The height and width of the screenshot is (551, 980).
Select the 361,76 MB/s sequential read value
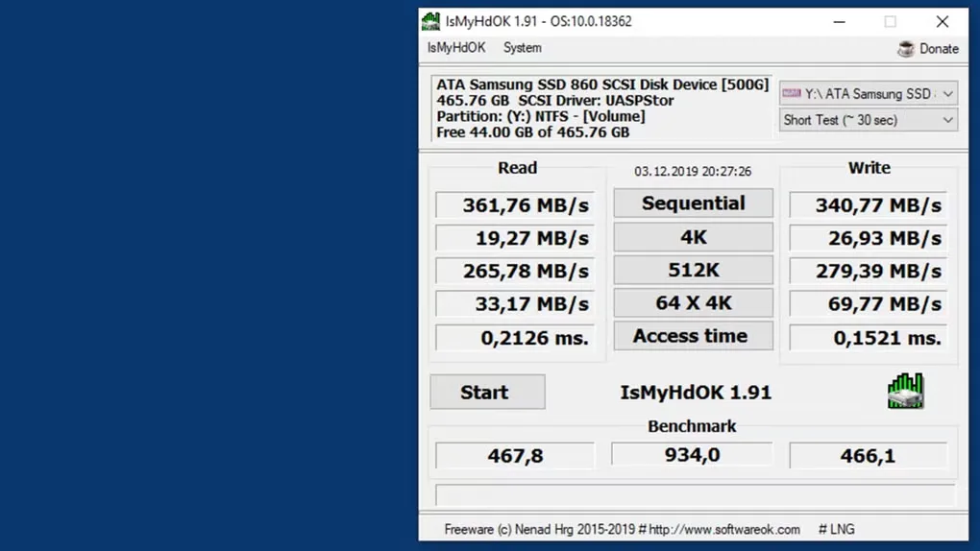[x=515, y=204]
